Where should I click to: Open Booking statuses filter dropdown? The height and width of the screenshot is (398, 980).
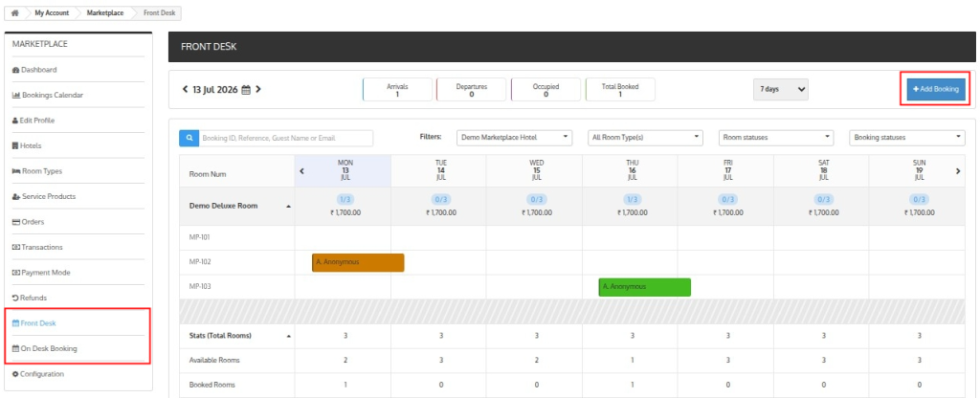[907, 138]
